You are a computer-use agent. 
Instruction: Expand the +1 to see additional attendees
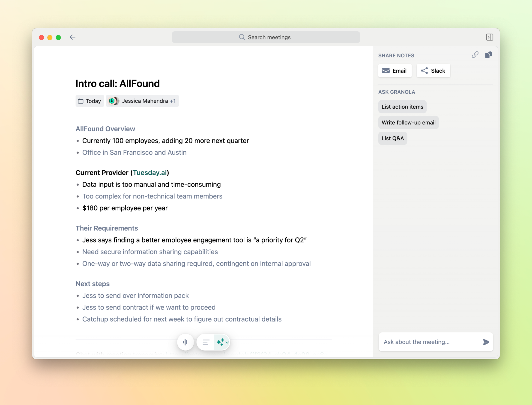point(173,101)
